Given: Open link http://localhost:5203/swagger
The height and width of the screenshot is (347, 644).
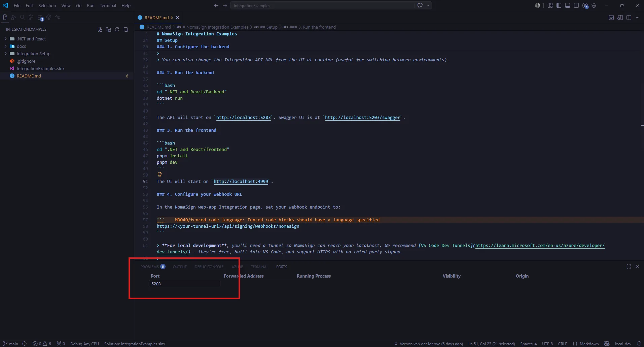Looking at the screenshot, I should point(363,117).
